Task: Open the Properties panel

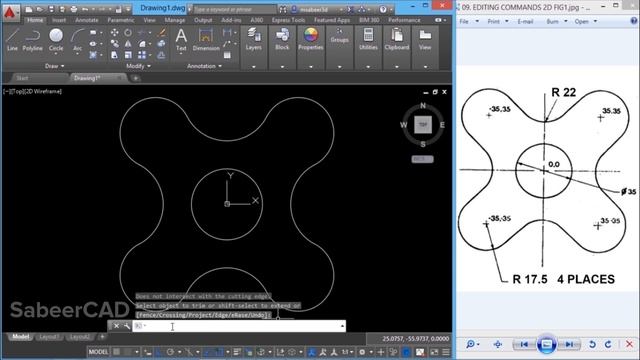Action: [311, 40]
